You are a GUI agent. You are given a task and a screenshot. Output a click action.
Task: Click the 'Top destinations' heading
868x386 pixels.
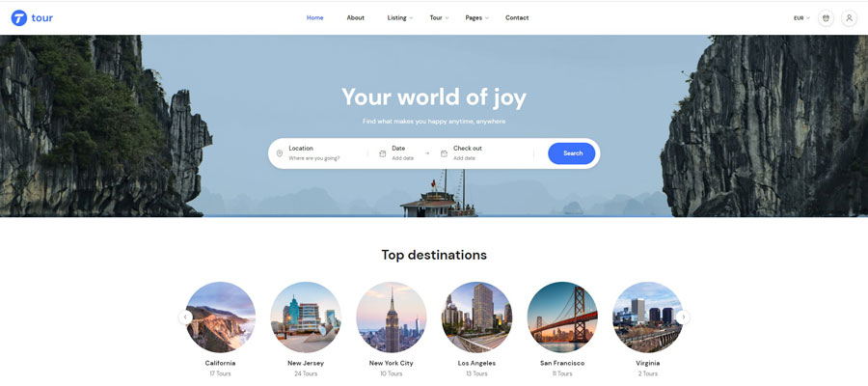point(434,255)
